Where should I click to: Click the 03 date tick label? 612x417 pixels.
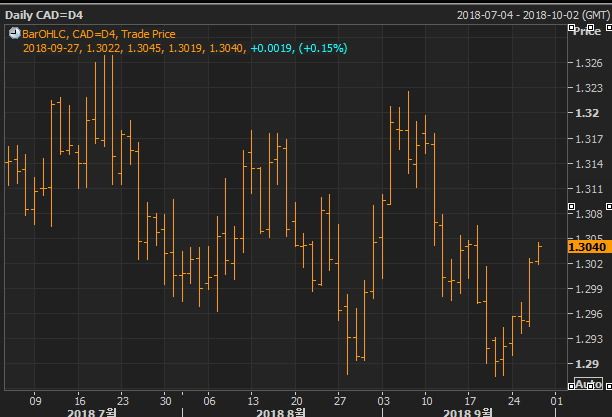coord(384,401)
